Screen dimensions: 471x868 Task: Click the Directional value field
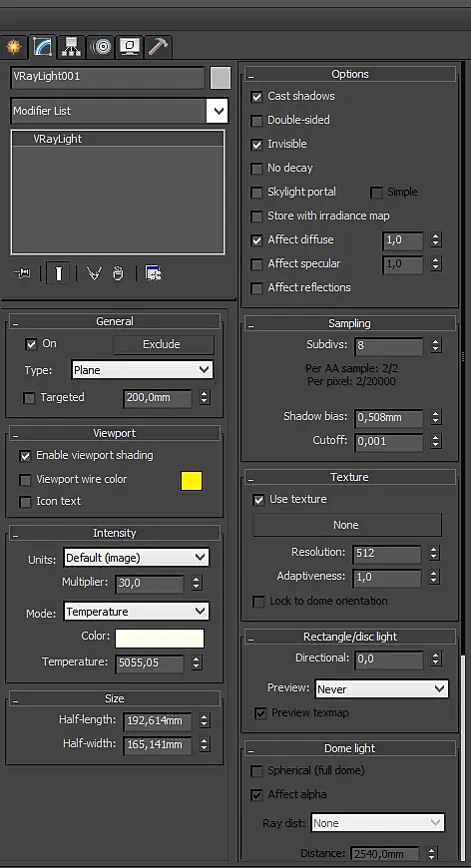click(389, 659)
